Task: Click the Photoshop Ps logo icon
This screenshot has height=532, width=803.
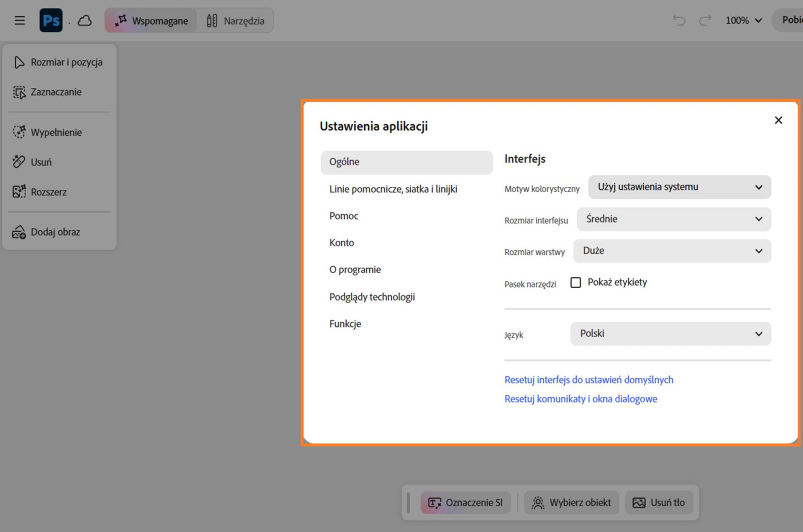Action: 51,20
